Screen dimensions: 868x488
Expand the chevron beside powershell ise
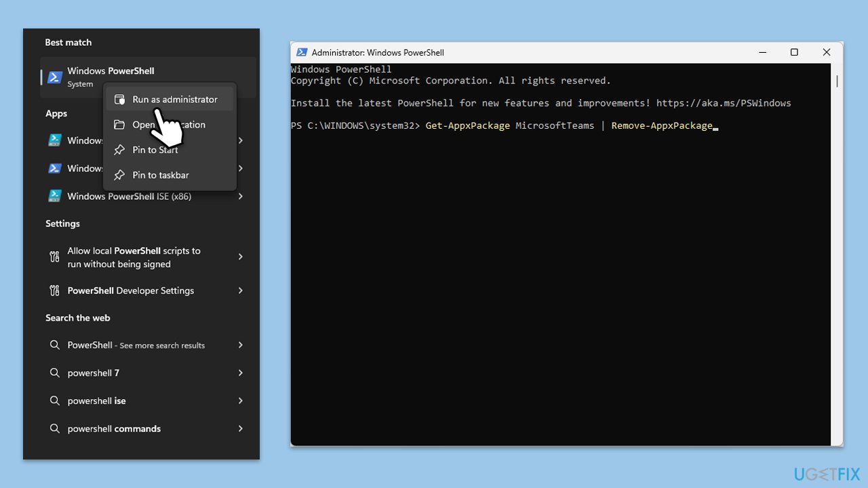(240, 401)
